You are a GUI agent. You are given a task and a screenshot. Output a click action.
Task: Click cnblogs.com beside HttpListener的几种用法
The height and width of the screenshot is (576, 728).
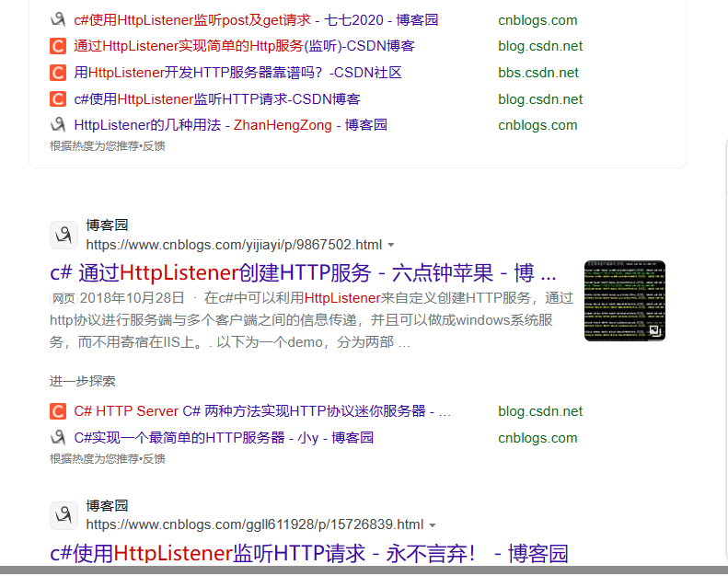click(537, 125)
